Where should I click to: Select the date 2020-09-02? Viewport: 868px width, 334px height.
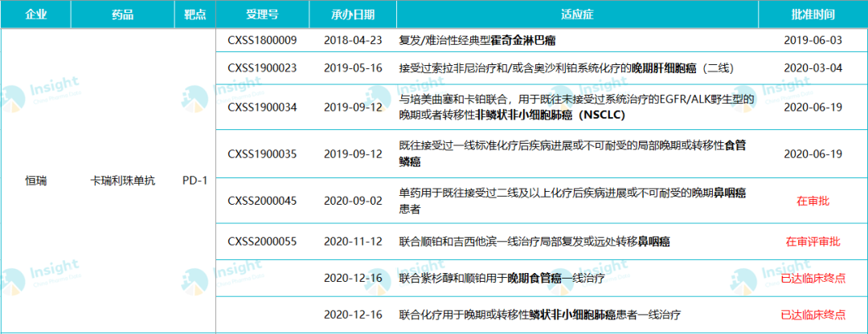point(353,201)
